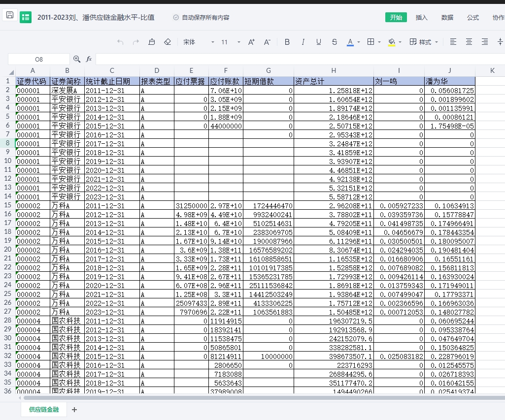Select the format painter tool
The height and width of the screenshot is (420, 505).
152,42
